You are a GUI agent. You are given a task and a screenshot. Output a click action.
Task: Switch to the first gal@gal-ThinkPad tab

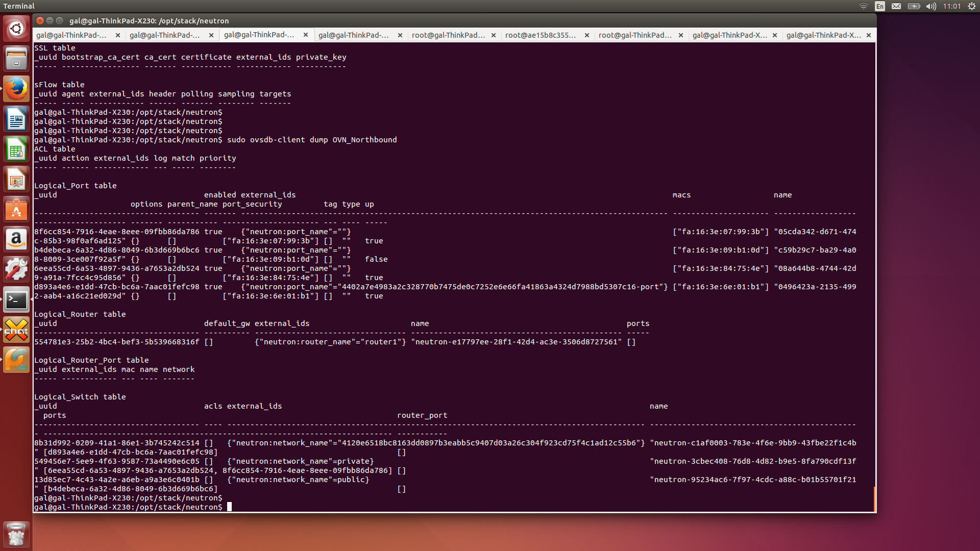click(x=71, y=35)
